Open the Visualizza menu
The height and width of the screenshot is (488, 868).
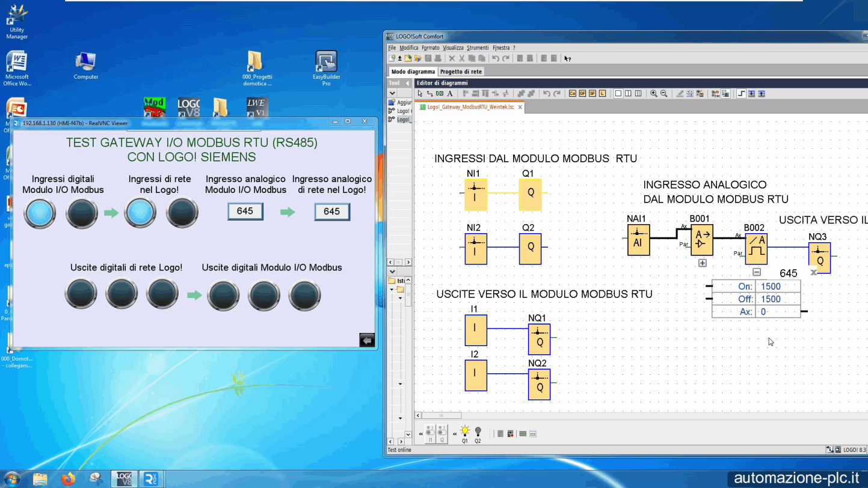click(x=453, y=47)
